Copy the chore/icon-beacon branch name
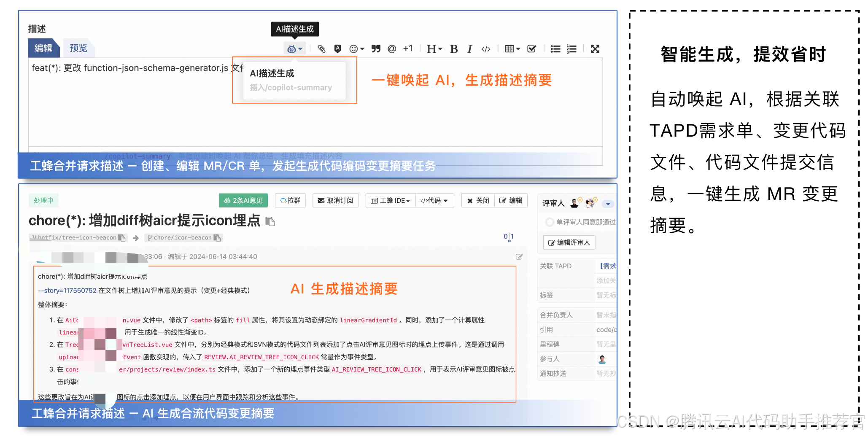Image resolution: width=868 pixels, height=436 pixels. pyautogui.click(x=217, y=238)
